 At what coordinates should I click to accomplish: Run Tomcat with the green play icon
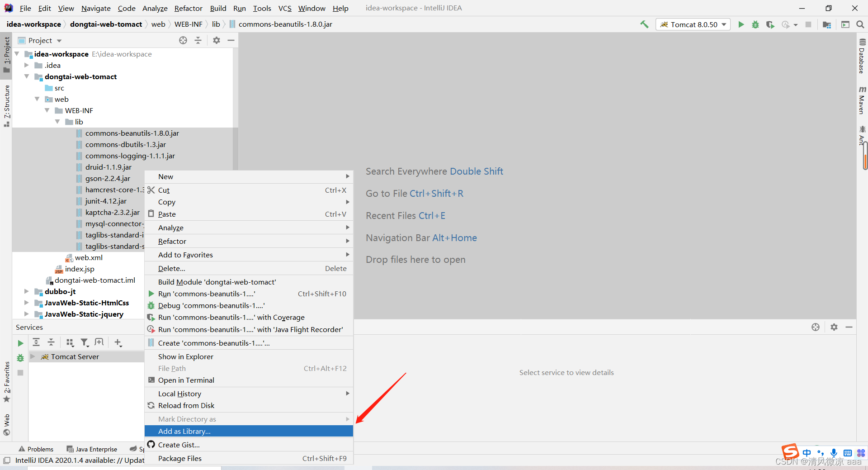(x=741, y=24)
